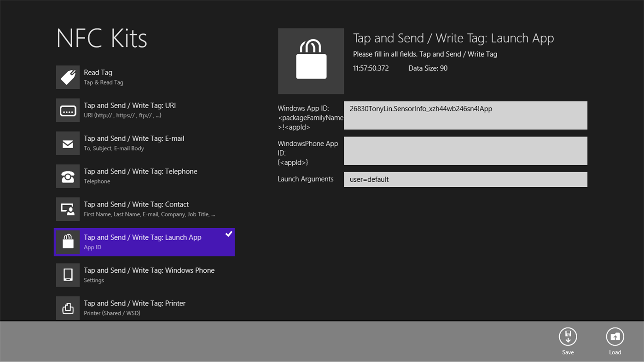Image resolution: width=644 pixels, height=362 pixels.
Task: Click the Printer icon in the list
Action: click(x=68, y=308)
